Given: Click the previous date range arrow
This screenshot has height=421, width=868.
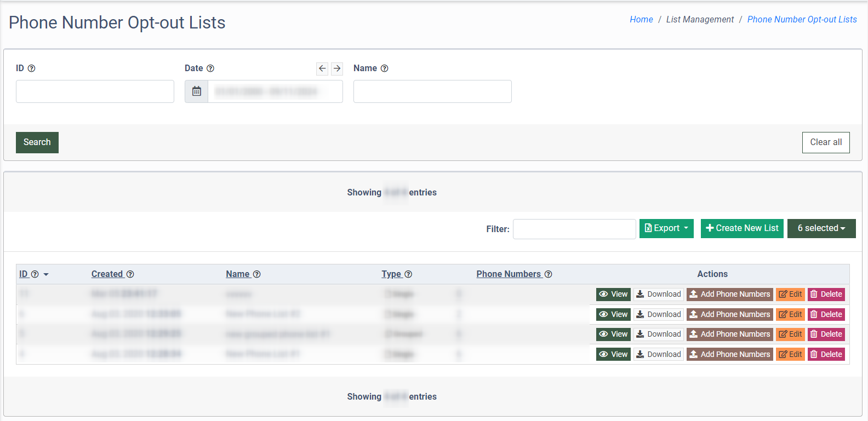Looking at the screenshot, I should coord(322,68).
